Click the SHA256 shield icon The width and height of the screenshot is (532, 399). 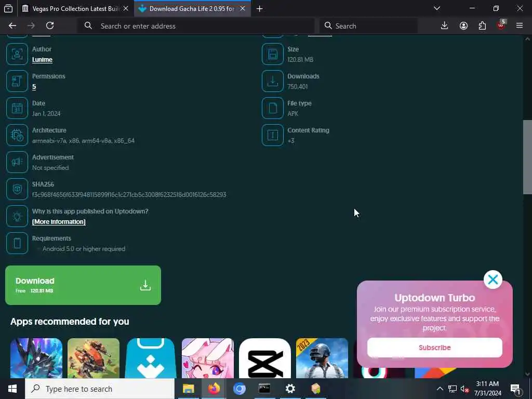(x=17, y=189)
